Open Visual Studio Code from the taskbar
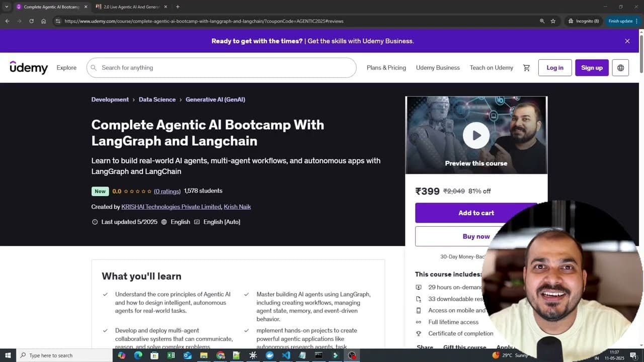644x362 pixels. (x=286, y=355)
